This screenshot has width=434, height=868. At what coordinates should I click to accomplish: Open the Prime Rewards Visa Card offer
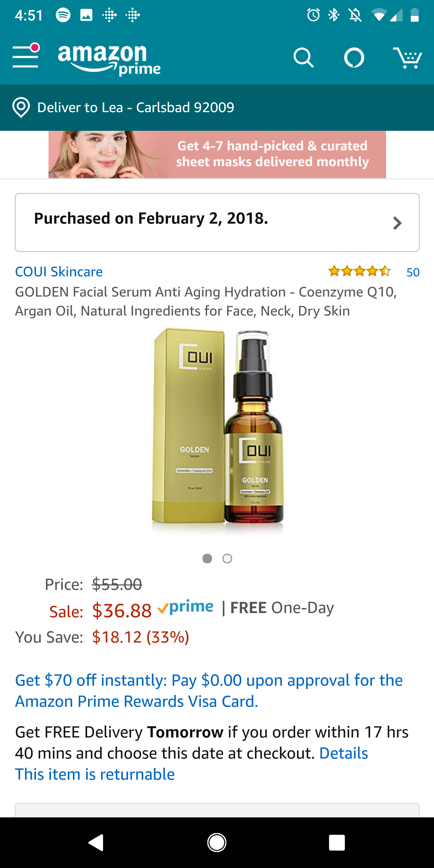209,690
